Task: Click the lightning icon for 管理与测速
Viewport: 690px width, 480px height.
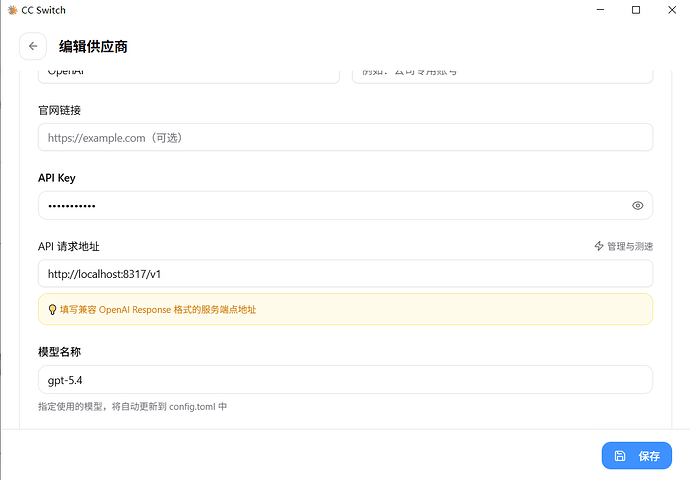Action: 599,246
